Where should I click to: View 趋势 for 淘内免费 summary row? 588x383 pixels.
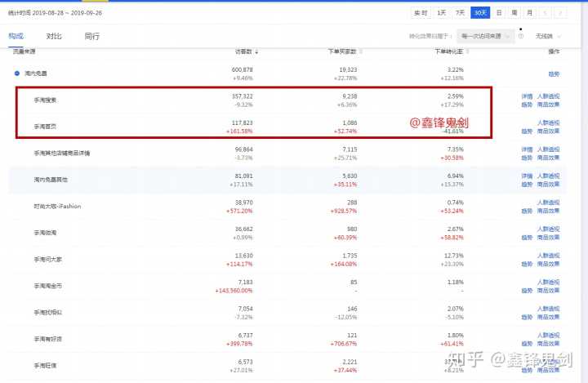point(554,73)
